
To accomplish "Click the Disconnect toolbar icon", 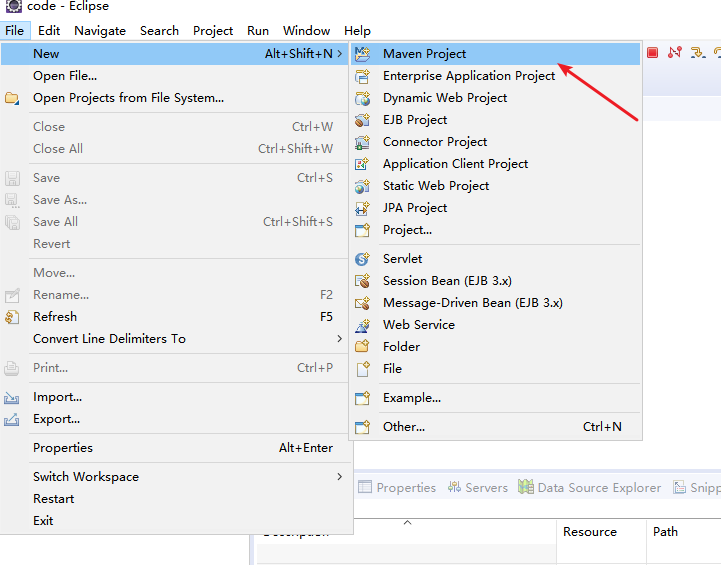I will pos(675,53).
